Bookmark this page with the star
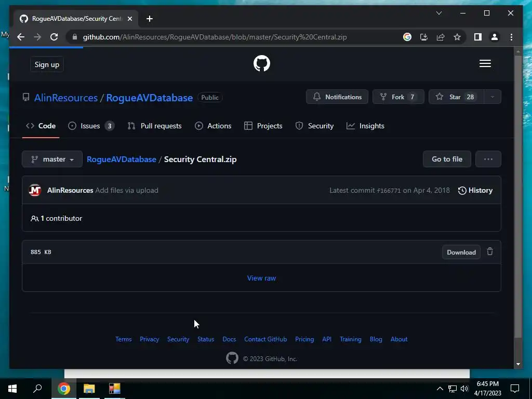532x399 pixels. (457, 37)
